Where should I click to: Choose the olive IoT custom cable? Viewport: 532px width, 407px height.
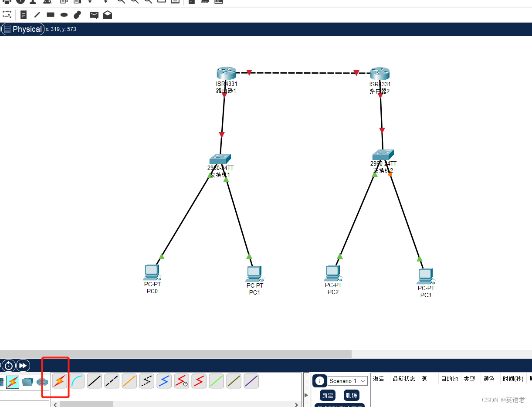point(234,381)
